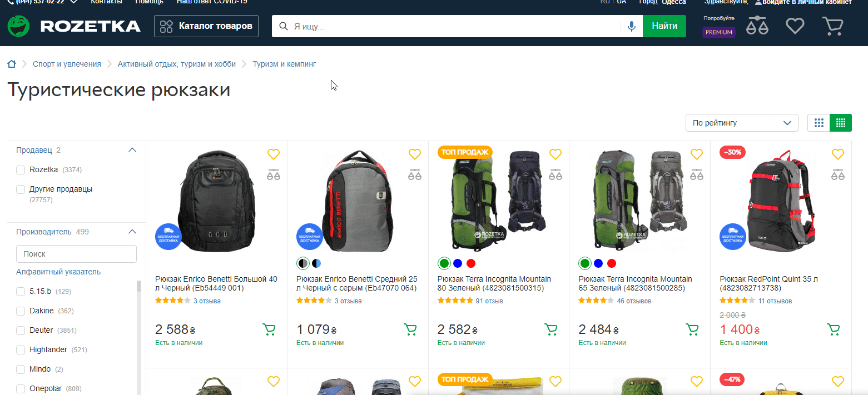868x395 pixels.
Task: Go to home via breadcrumb house icon
Action: pyautogui.click(x=12, y=64)
